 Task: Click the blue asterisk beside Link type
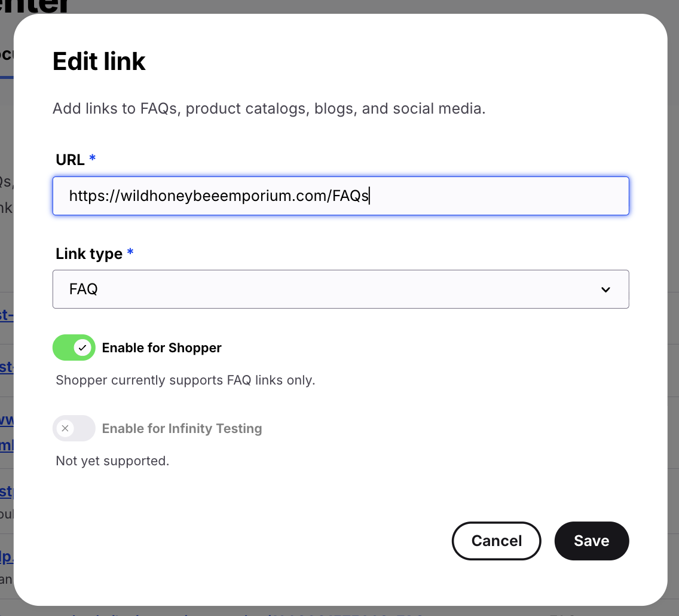point(130,252)
